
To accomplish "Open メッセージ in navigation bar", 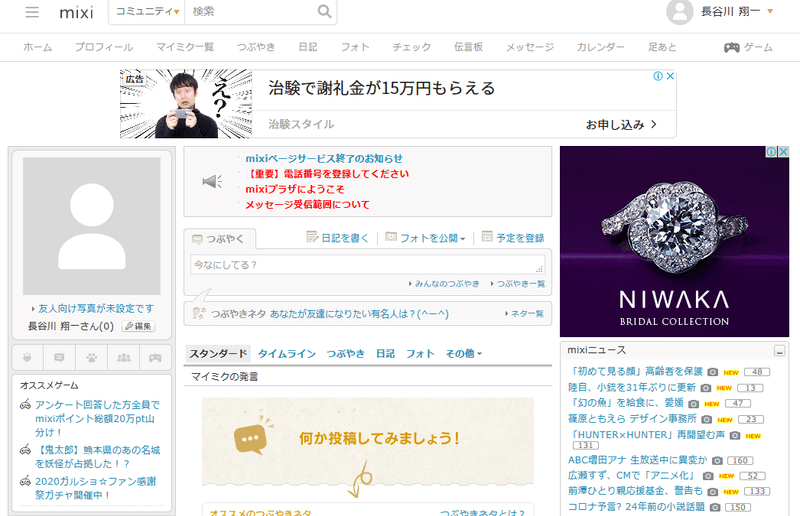I will point(530,47).
